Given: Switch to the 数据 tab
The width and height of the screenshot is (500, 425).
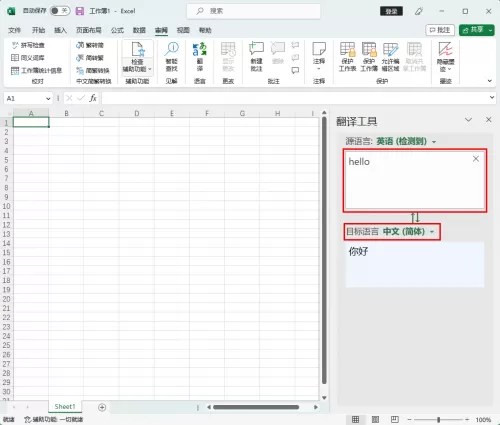Looking at the screenshot, I should tap(139, 30).
